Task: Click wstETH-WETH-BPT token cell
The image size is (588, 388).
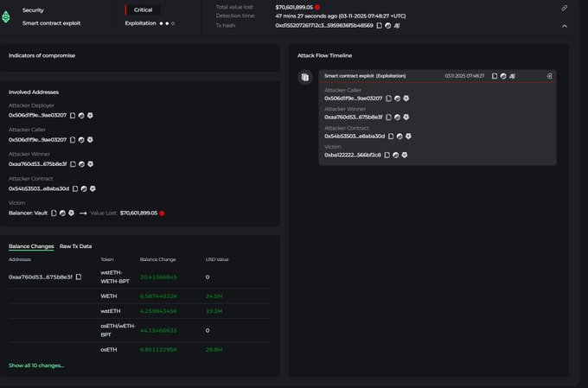Action: (x=115, y=277)
